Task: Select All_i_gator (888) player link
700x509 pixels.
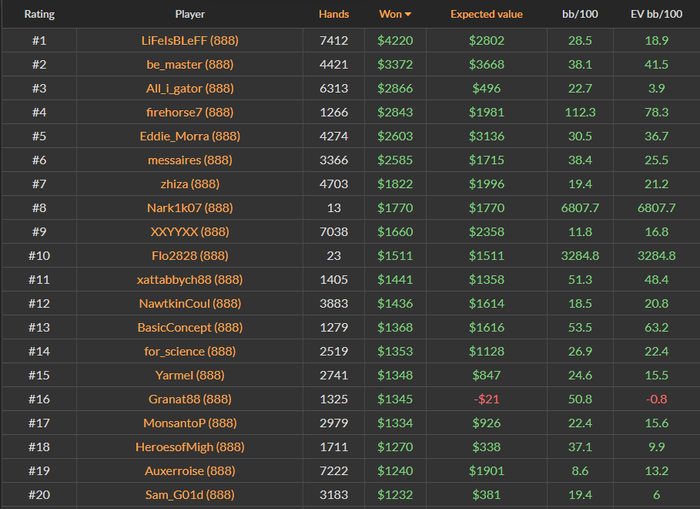Action: pyautogui.click(x=189, y=88)
